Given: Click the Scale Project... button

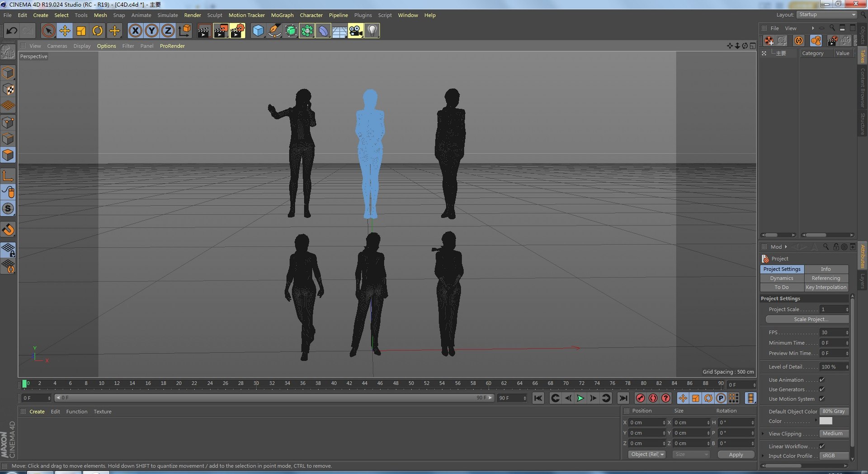Looking at the screenshot, I should click(x=807, y=319).
